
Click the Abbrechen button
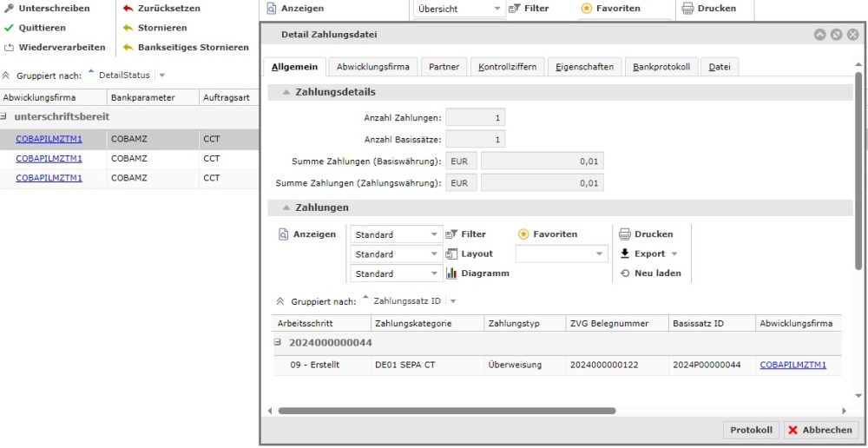coord(821,430)
